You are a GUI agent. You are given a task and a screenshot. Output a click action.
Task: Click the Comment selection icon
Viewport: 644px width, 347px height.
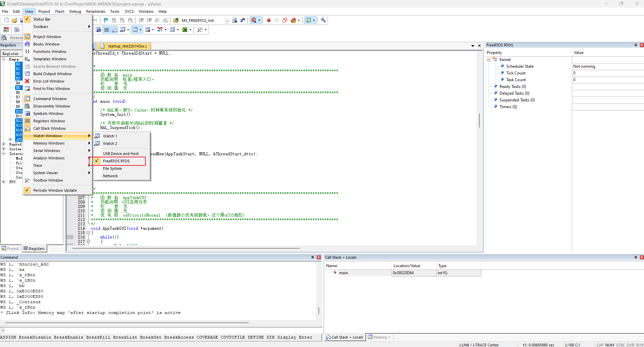(x=158, y=20)
